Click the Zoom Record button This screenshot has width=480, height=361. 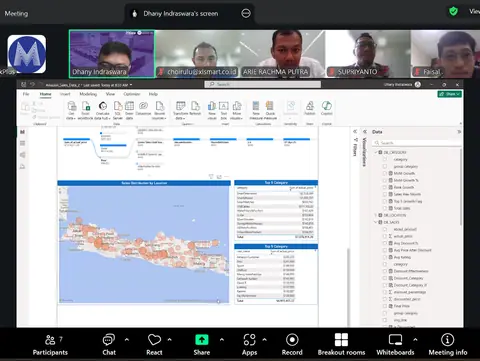[x=292, y=345]
